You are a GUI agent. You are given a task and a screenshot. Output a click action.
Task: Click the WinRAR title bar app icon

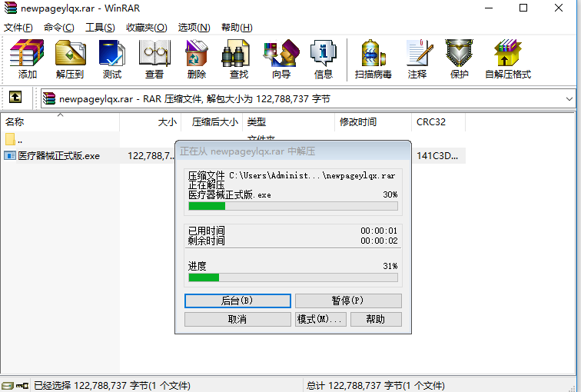[x=11, y=8]
